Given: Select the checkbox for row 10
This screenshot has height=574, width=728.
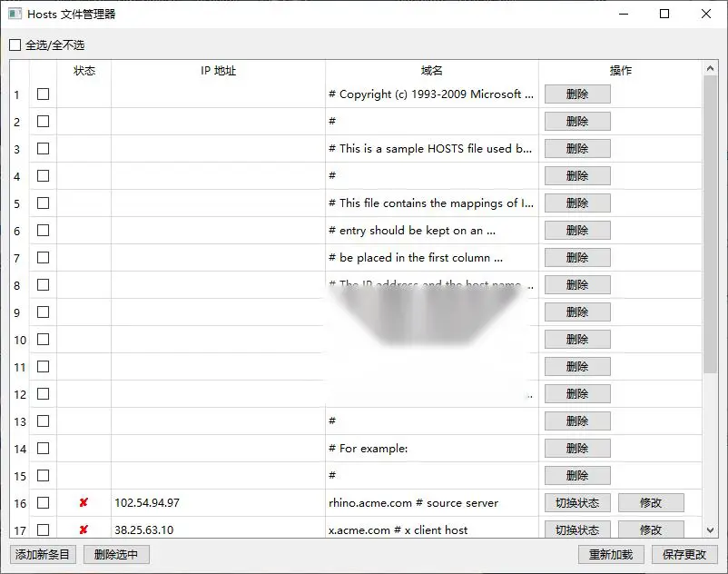Looking at the screenshot, I should tap(44, 340).
